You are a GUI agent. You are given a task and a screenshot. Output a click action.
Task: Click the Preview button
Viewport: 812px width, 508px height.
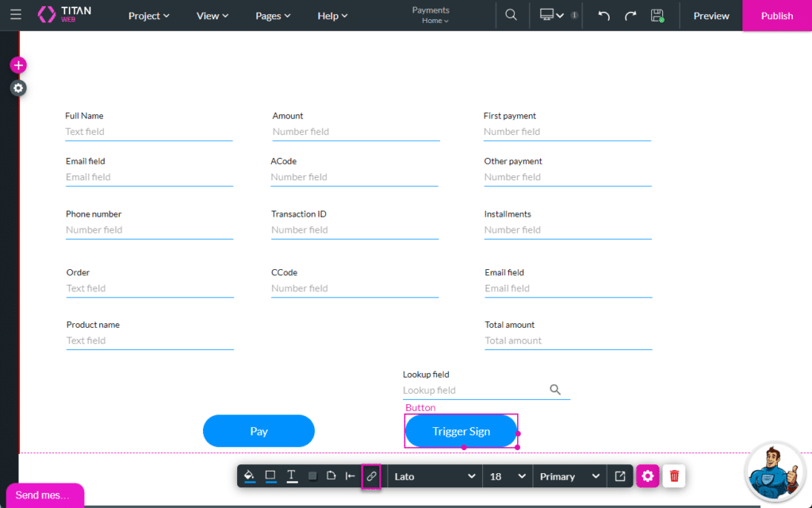[711, 16]
